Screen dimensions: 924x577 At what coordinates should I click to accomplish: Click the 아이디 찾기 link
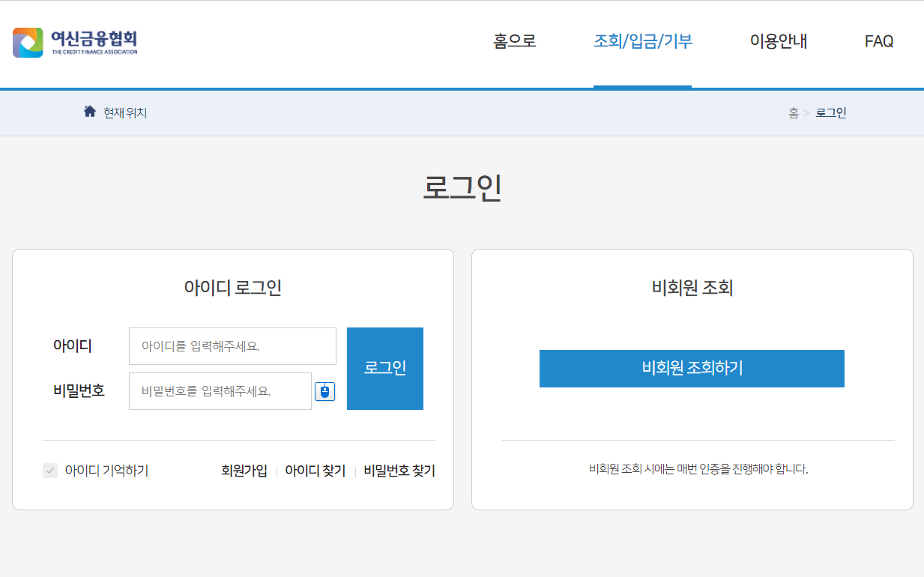click(x=315, y=471)
